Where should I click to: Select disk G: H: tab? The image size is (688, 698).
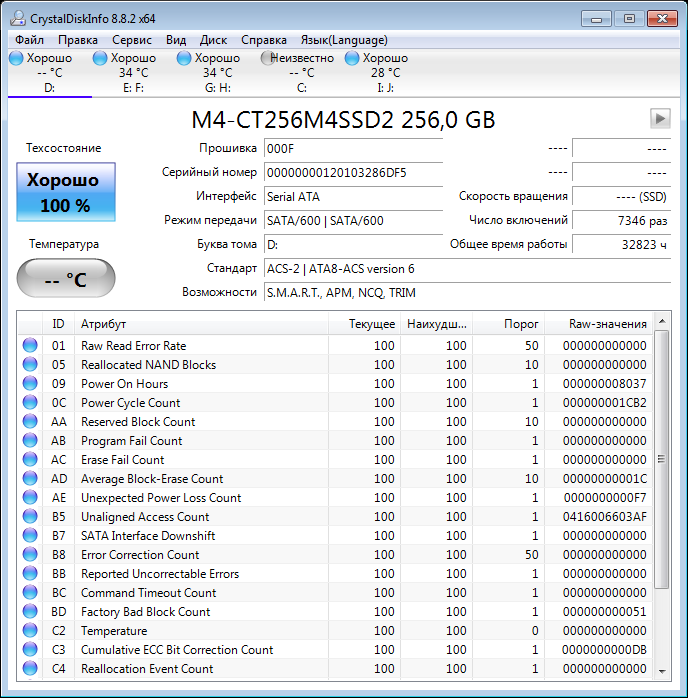click(x=218, y=73)
